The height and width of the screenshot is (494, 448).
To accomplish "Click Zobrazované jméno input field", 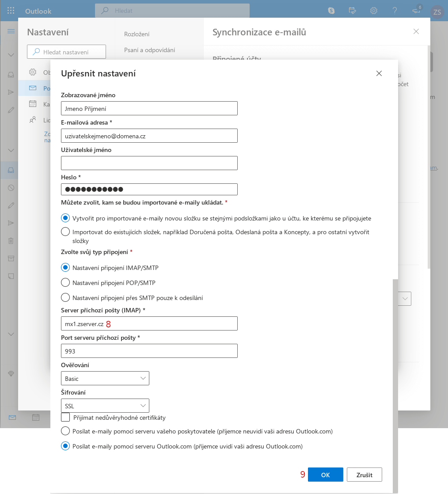I will point(149,108).
